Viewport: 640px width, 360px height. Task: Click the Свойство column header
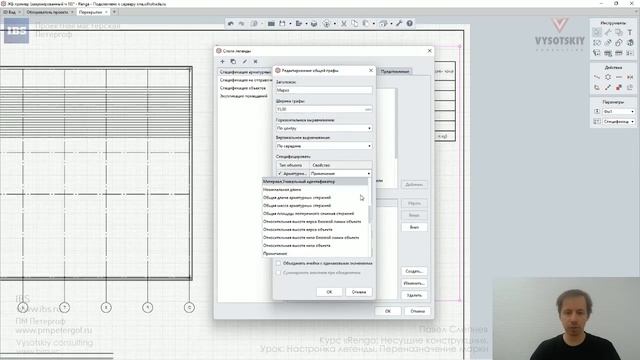click(x=340, y=165)
